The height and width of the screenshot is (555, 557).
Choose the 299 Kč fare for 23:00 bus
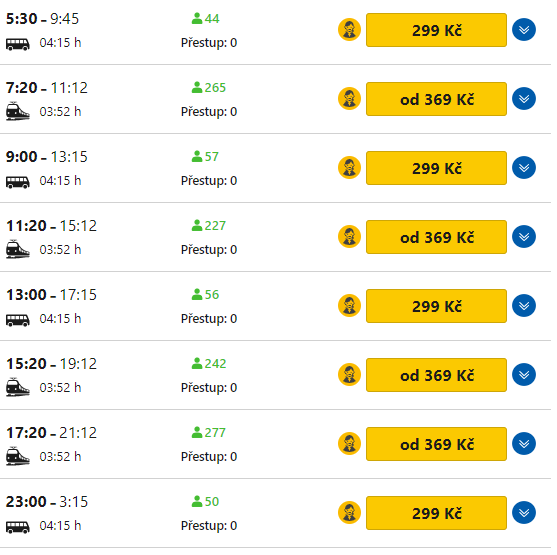(437, 513)
